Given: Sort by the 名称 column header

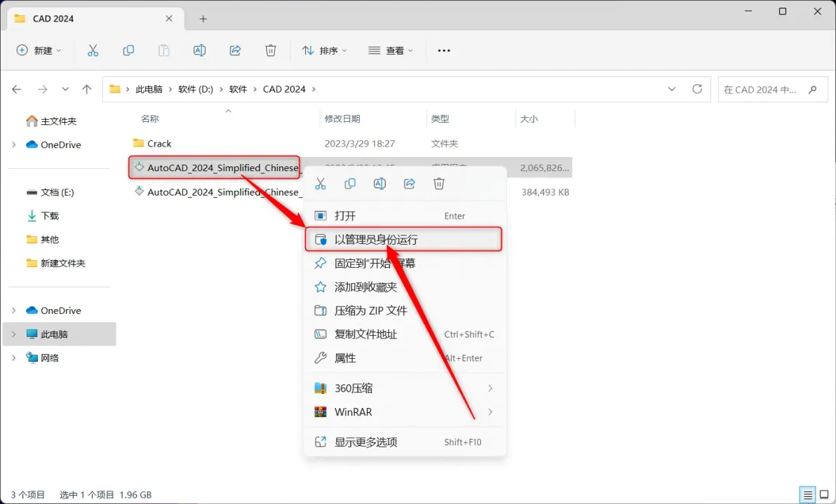Looking at the screenshot, I should [x=150, y=118].
